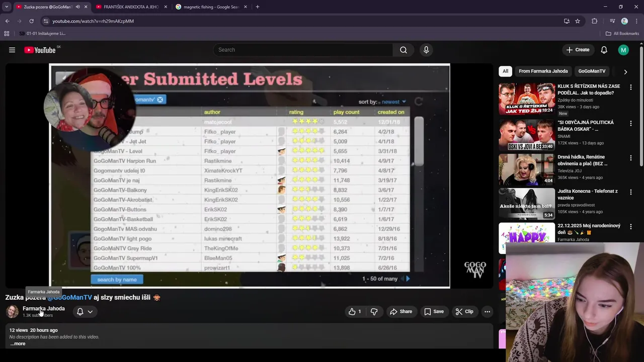Start voice search with the microphone icon
The height and width of the screenshot is (362, 644).
tap(426, 50)
